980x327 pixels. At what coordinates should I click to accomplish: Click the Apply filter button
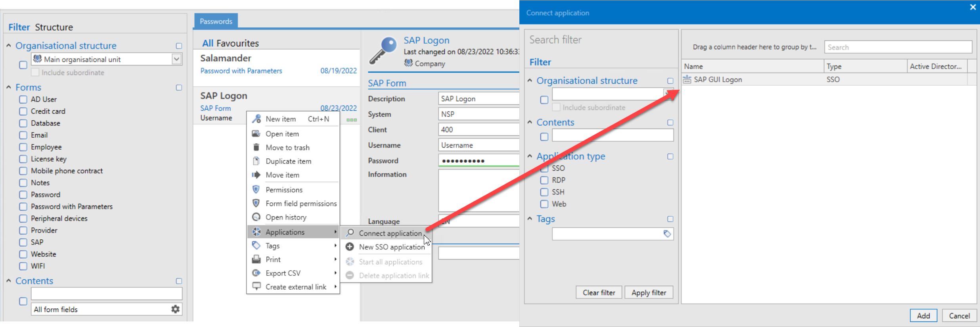click(x=649, y=292)
